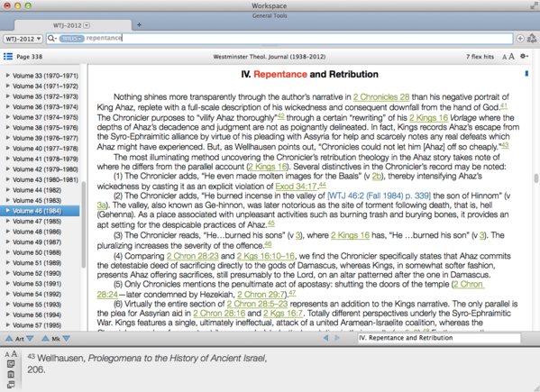Follow the 2 Kgs 16:7 link
Image resolution: width=540 pixels, height=392 pixels.
(x=283, y=314)
